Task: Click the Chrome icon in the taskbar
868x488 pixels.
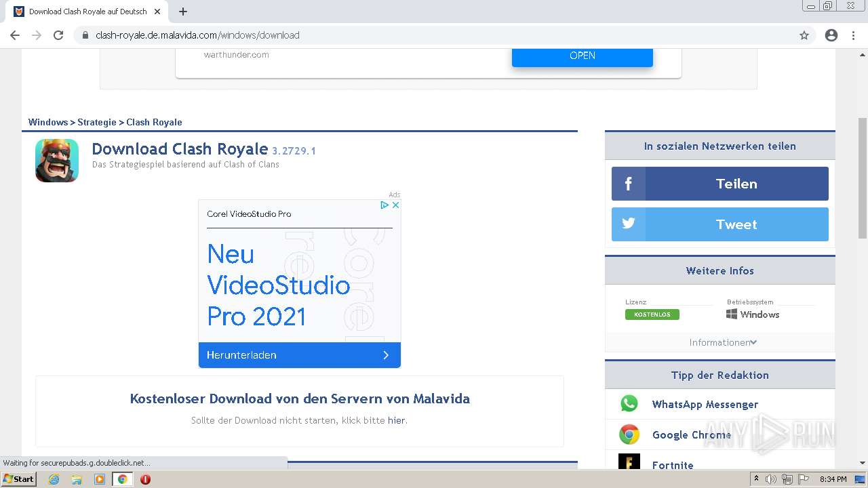Action: (x=123, y=479)
